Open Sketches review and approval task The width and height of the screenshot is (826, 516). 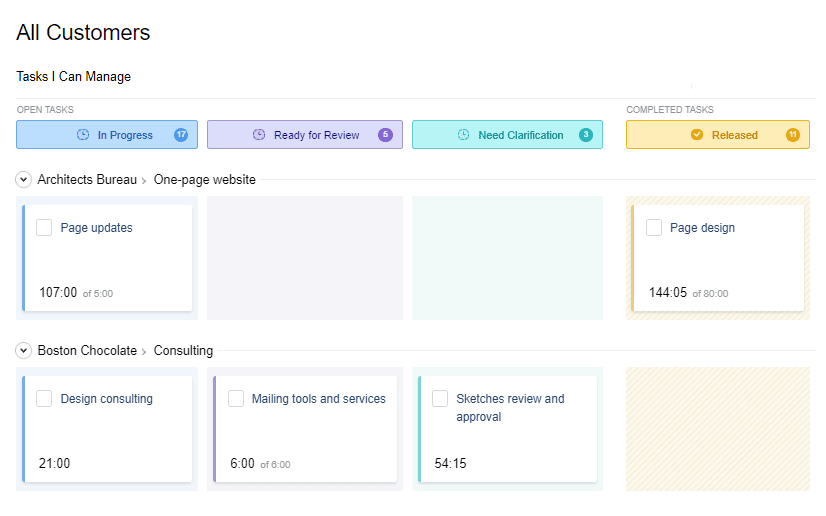pyautogui.click(x=510, y=408)
